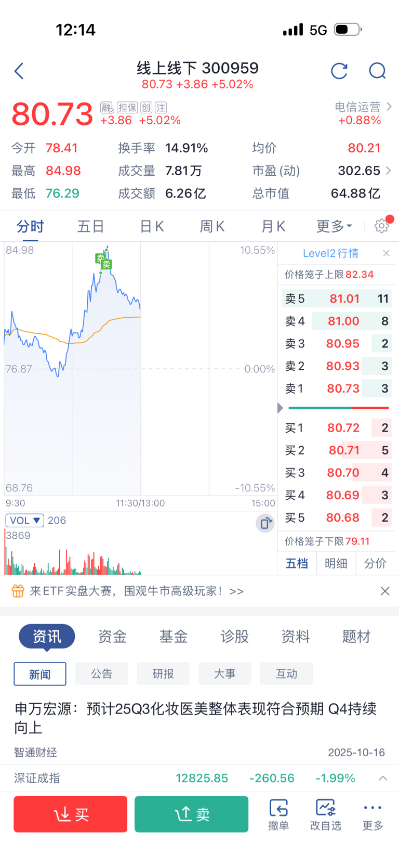The width and height of the screenshot is (399, 868).
Task: Switch to the 日K chart tab
Action: point(152,226)
